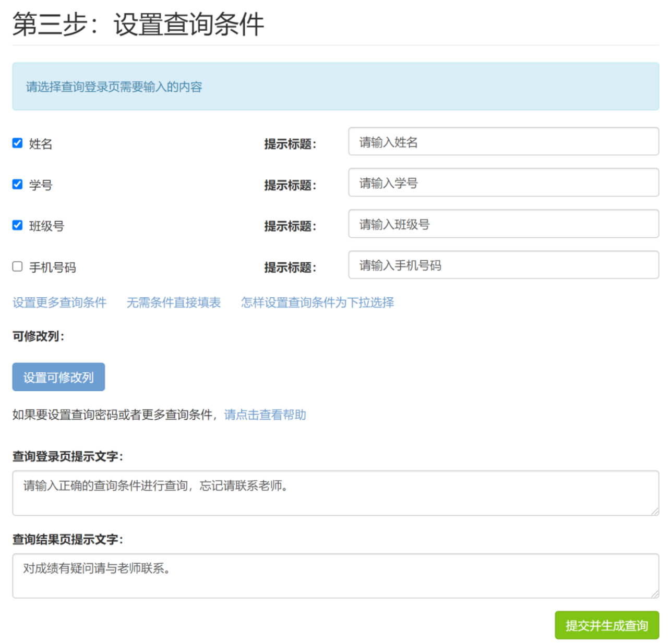Click the 班级号 label text
The width and height of the screenshot is (671, 644).
pyautogui.click(x=47, y=226)
